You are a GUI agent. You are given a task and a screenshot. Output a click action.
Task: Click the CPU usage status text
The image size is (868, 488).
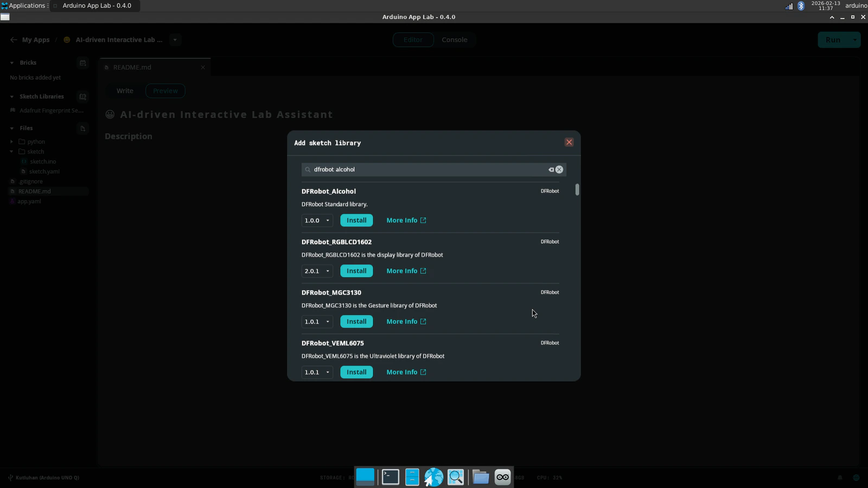pyautogui.click(x=550, y=478)
